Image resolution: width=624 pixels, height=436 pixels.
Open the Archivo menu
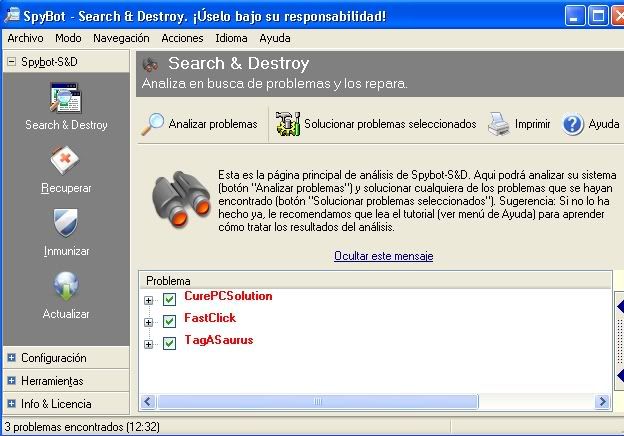(x=25, y=38)
